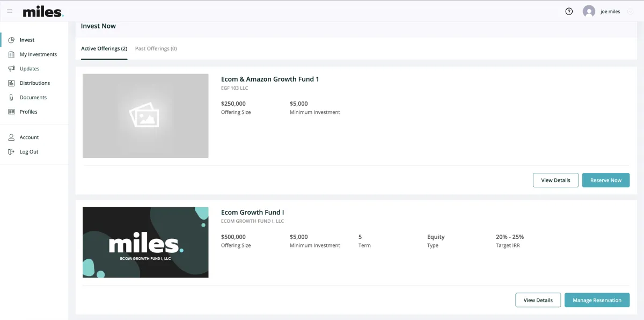The image size is (644, 320).
Task: Click the EGF 103 LLC label
Action: click(x=235, y=88)
